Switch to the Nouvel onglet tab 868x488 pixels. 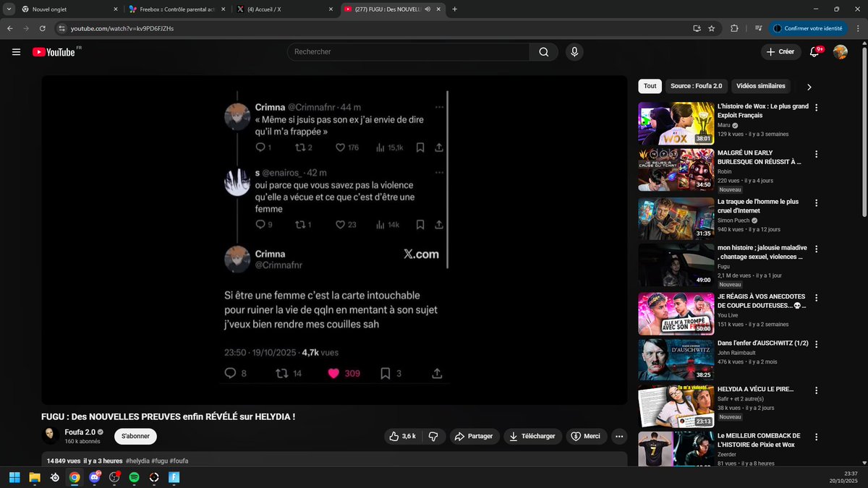coord(69,9)
